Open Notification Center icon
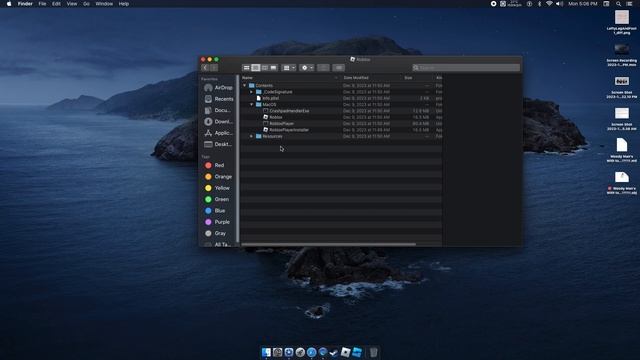The width and height of the screenshot is (640, 360). tap(629, 4)
